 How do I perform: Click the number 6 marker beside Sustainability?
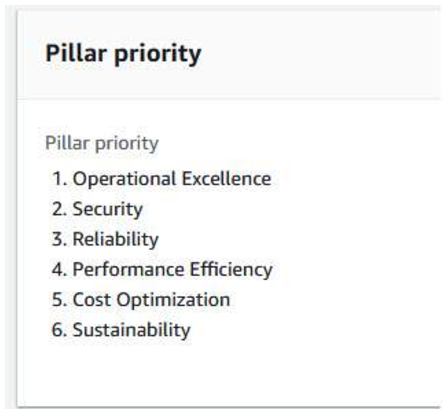60,330
